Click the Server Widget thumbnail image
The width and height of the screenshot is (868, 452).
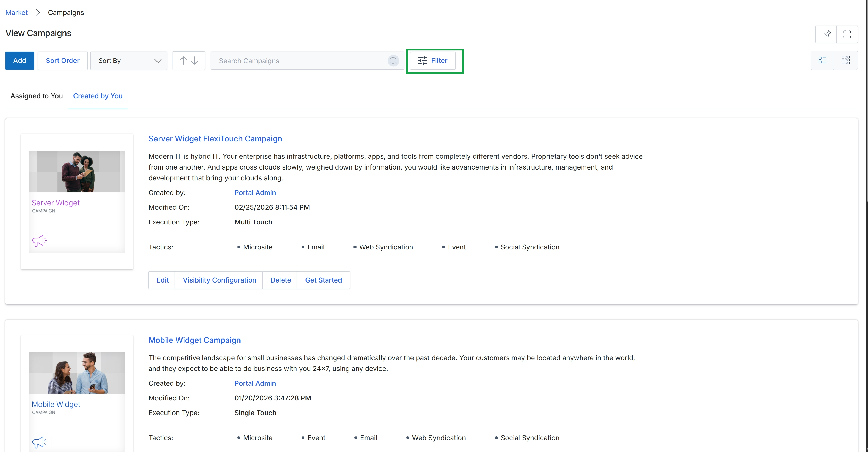77,172
